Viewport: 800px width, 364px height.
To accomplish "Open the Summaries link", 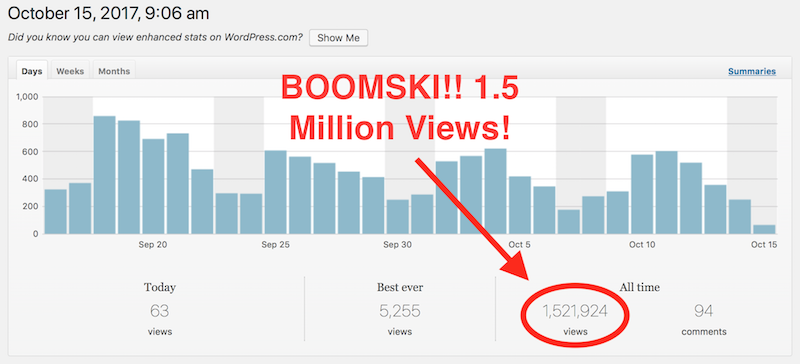I will pyautogui.click(x=752, y=71).
